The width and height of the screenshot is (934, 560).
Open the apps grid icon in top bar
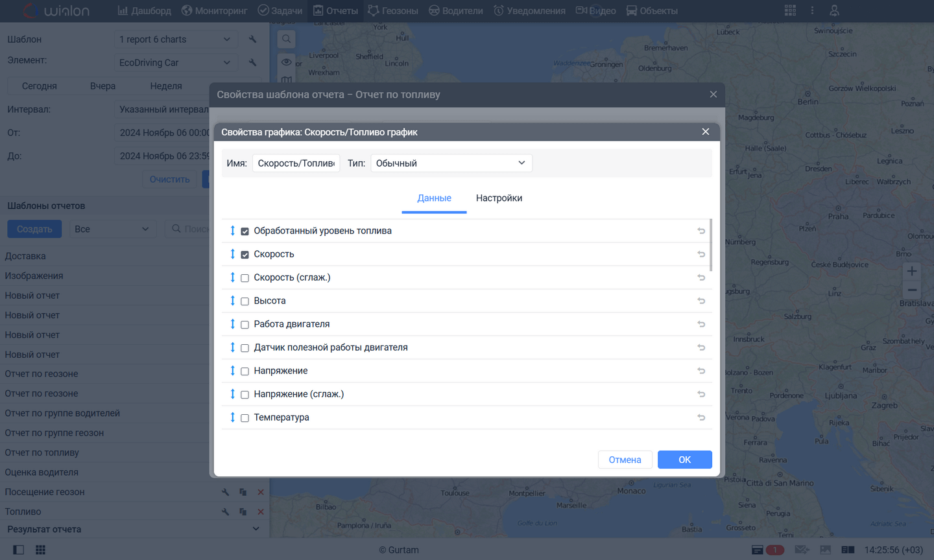790,10
